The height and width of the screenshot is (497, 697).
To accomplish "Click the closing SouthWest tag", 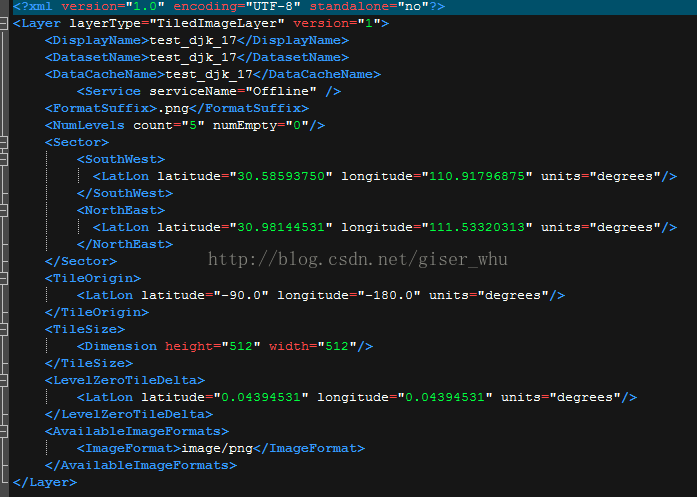I will tap(125, 193).
